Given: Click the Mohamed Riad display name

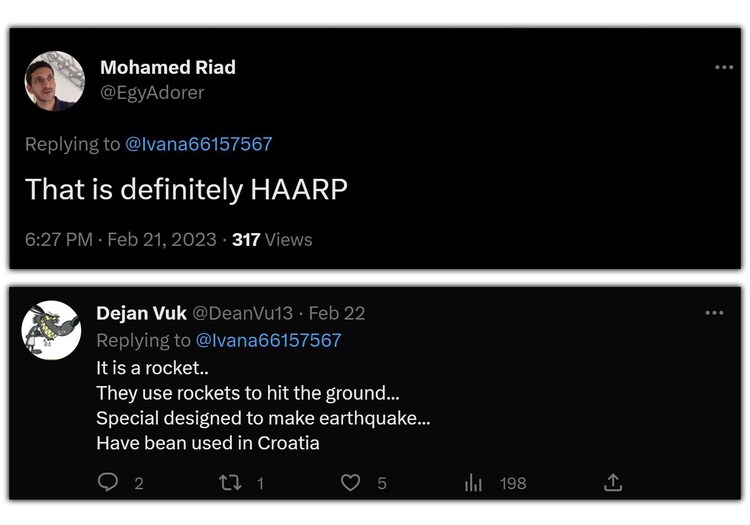Looking at the screenshot, I should coord(168,68).
